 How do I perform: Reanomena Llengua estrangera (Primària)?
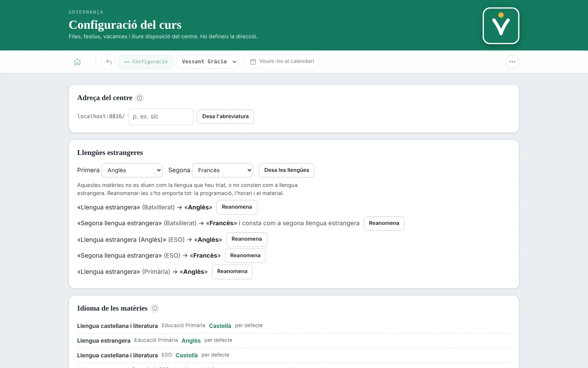coord(232,272)
